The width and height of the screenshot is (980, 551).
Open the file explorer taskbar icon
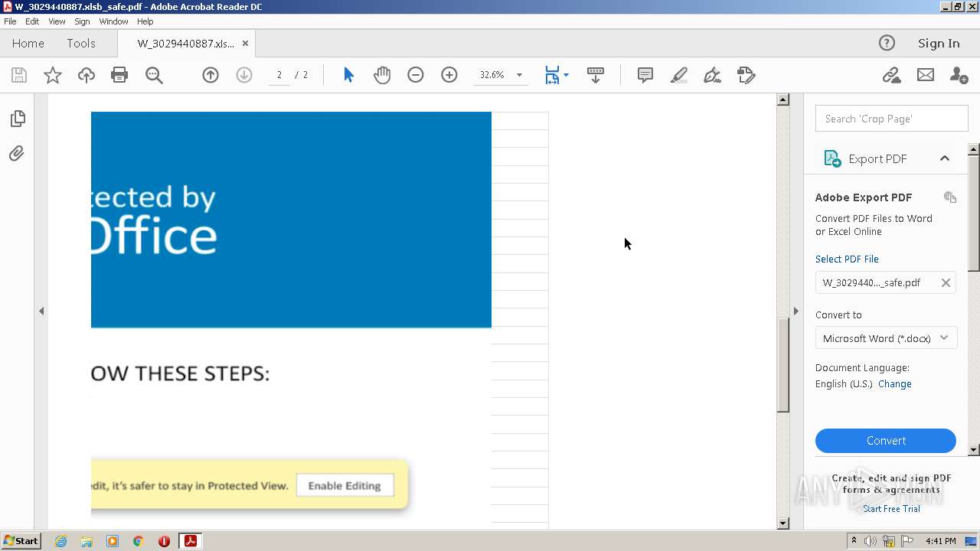coord(87,541)
